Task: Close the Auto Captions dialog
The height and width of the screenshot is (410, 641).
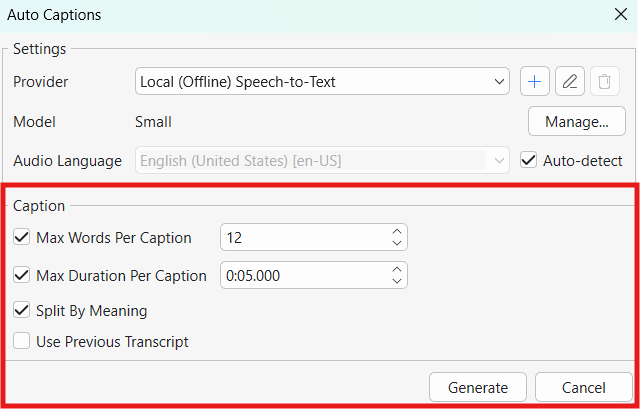Action: 621,15
